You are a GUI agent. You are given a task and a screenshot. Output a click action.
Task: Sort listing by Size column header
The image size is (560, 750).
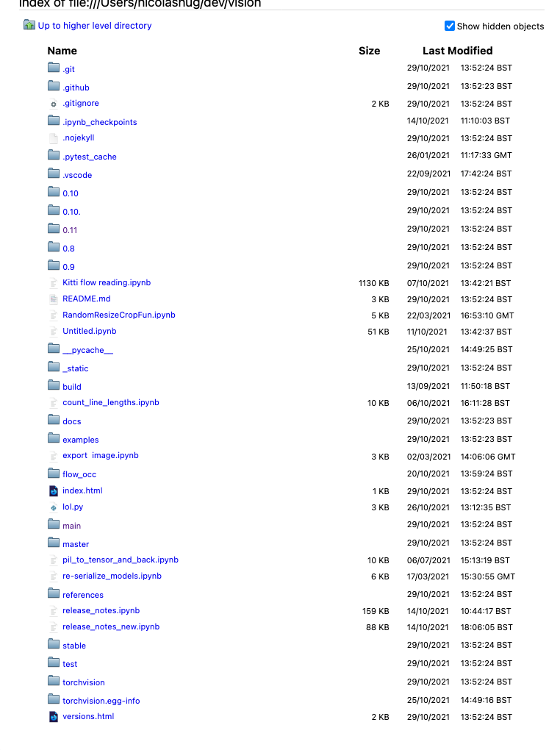point(369,51)
